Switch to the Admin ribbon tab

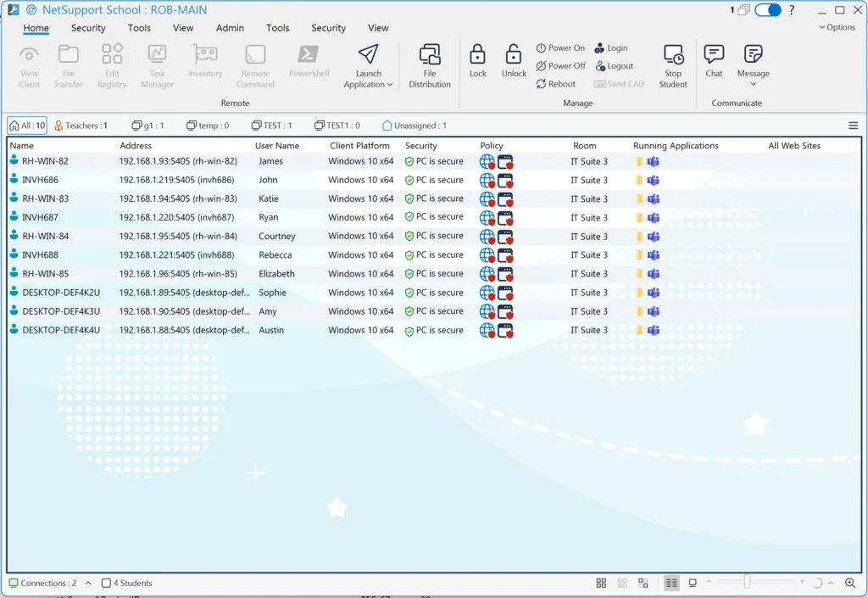click(230, 28)
